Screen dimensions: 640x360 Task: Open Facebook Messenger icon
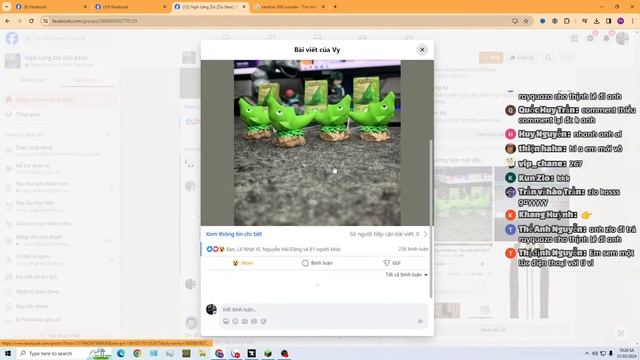pyautogui.click(x=590, y=38)
